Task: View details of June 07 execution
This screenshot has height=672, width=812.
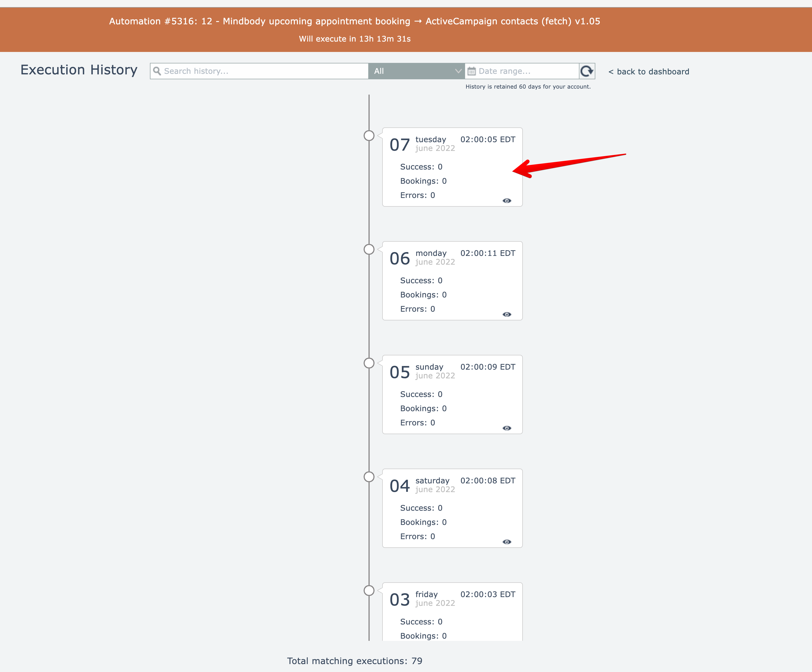Action: point(506,201)
